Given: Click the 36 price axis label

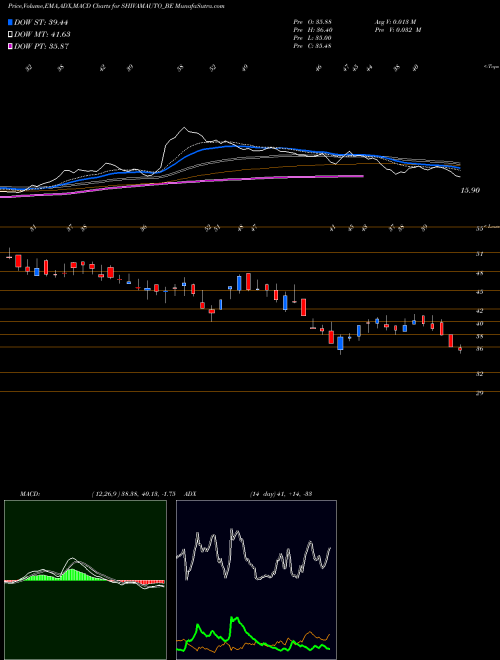Looking at the screenshot, I should coord(479,349).
